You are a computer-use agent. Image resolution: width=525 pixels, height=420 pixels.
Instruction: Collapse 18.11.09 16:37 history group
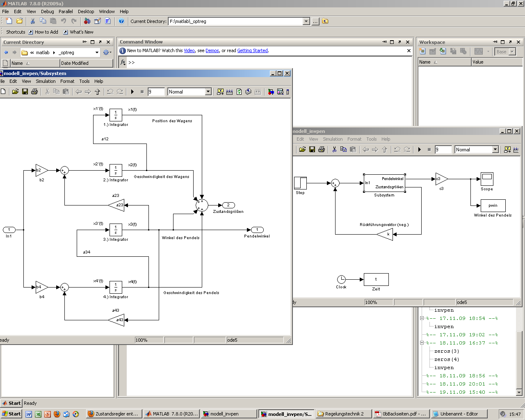[422, 343]
